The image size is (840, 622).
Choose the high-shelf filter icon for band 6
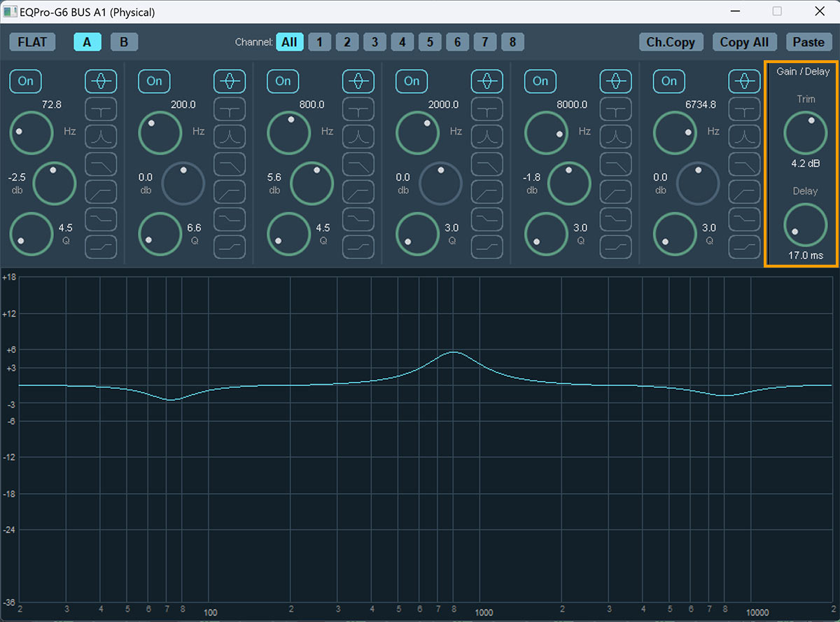(744, 219)
